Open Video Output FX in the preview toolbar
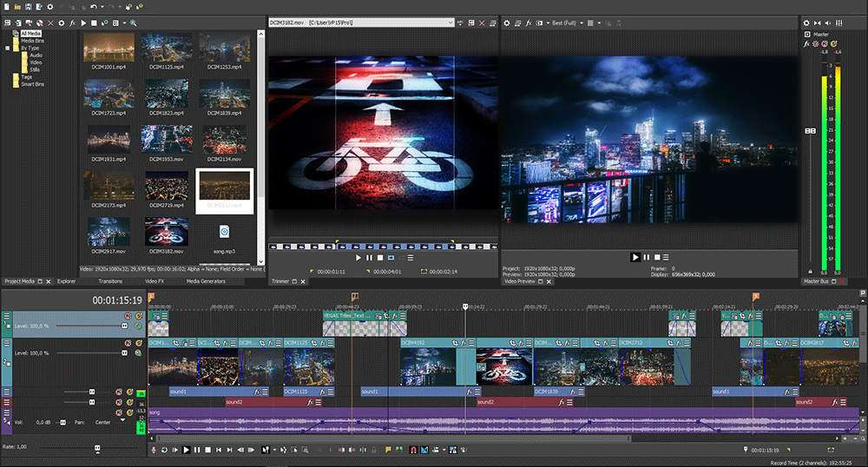Viewport: 868px width, 467px height. (x=528, y=23)
